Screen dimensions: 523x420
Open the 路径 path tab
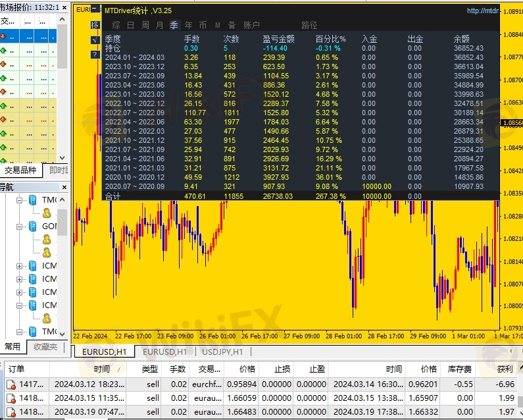click(x=309, y=25)
